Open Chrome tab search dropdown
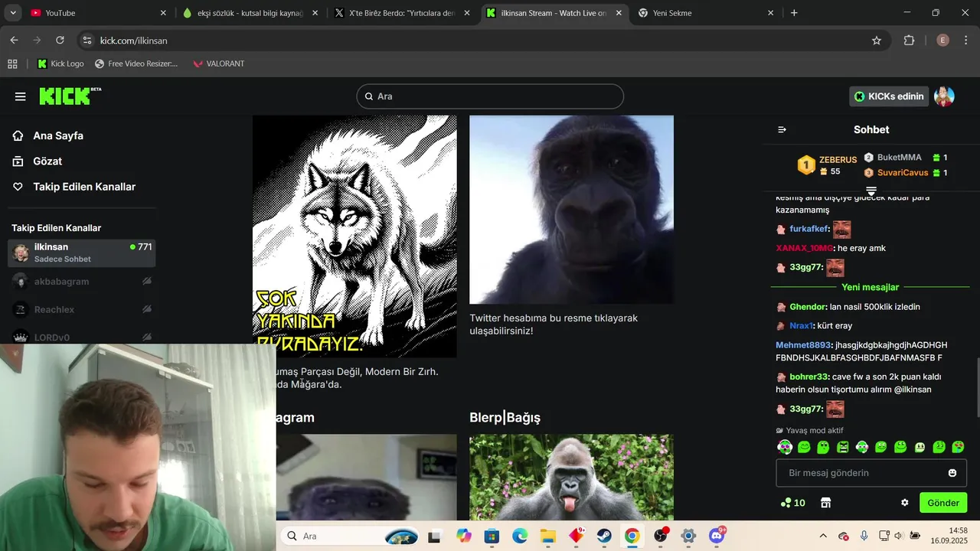This screenshot has width=980, height=551. coord(12,13)
